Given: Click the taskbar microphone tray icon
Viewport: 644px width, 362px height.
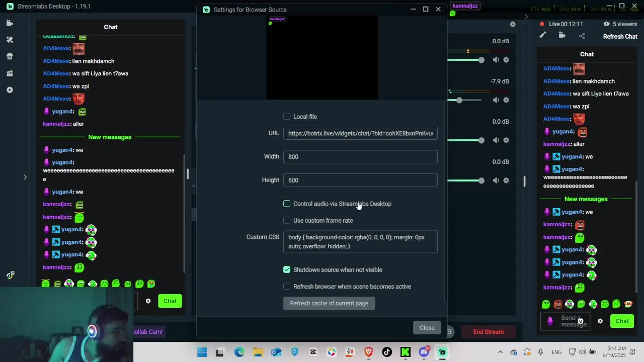Looking at the screenshot, I should coord(540,352).
